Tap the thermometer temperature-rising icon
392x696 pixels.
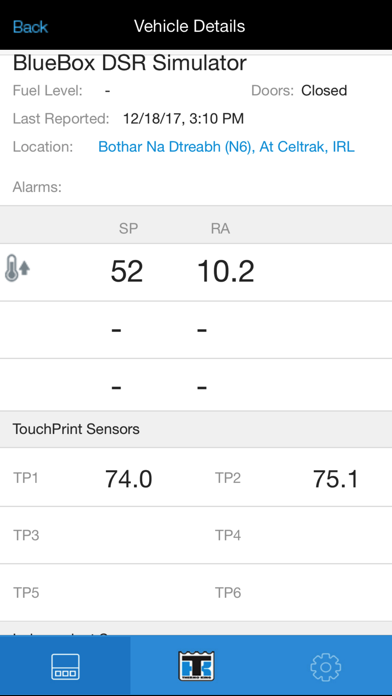pyautogui.click(x=17, y=269)
